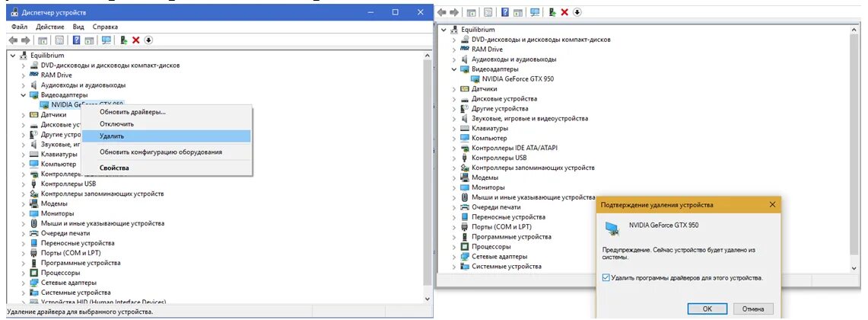Expand Контроллеры IDE ATA/ATAPI in the window behind the dialog
Screen dimensions: 868x320
(454, 148)
